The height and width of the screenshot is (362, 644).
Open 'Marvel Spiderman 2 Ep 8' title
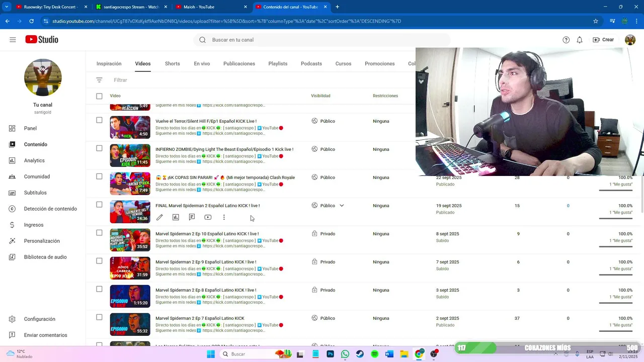206,290
